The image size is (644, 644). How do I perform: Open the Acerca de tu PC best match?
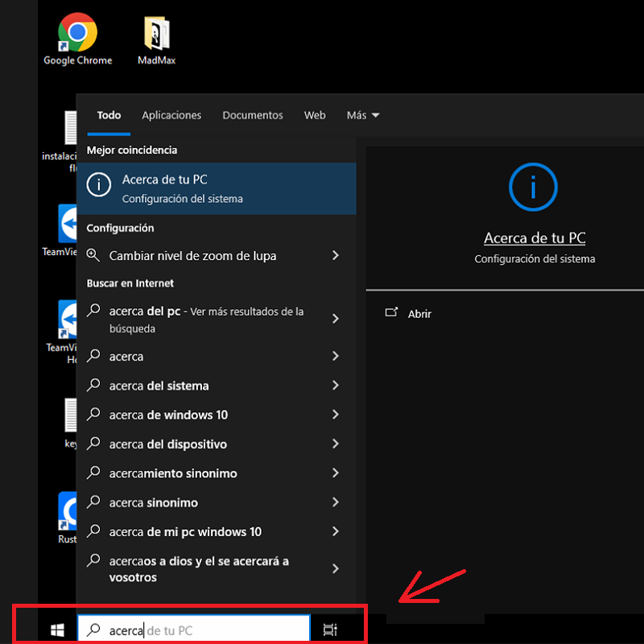click(x=217, y=188)
